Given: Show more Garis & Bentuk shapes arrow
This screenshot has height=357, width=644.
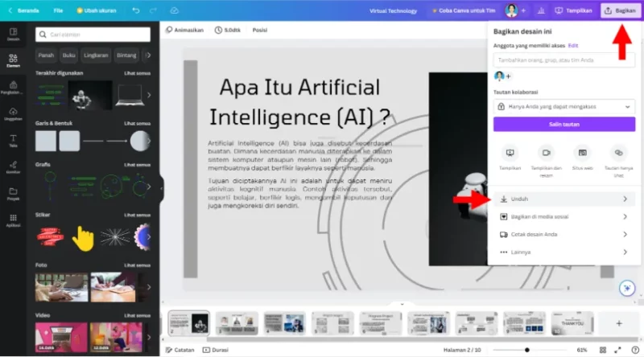Looking at the screenshot, I should click(149, 141).
